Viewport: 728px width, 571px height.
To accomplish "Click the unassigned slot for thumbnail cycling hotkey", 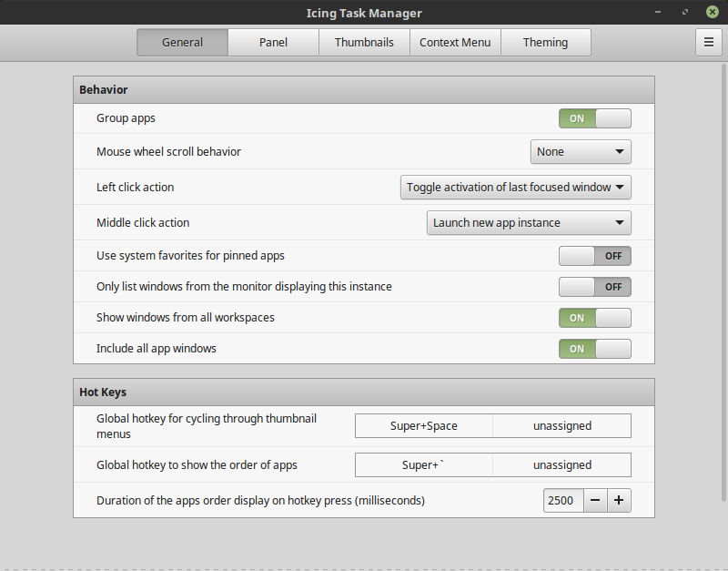I will pyautogui.click(x=561, y=425).
